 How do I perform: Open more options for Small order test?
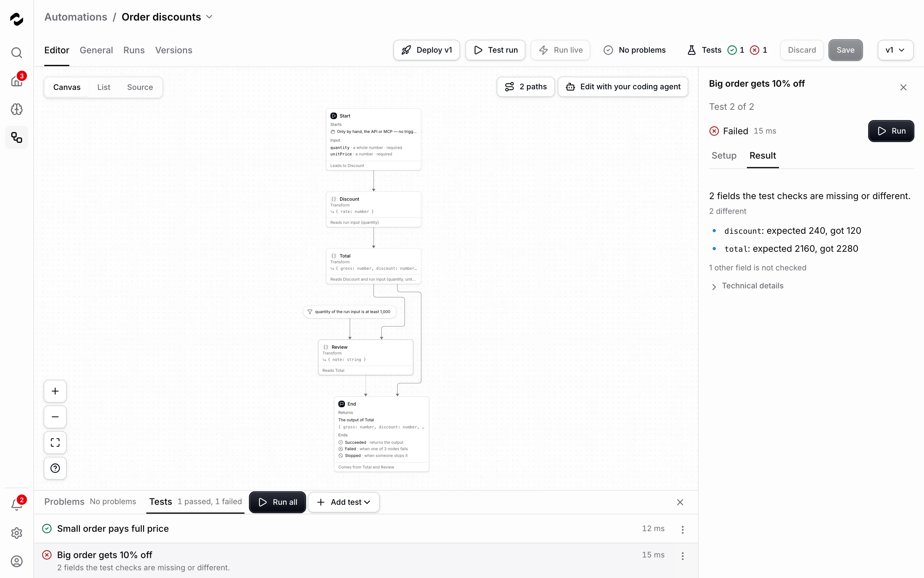(683, 530)
